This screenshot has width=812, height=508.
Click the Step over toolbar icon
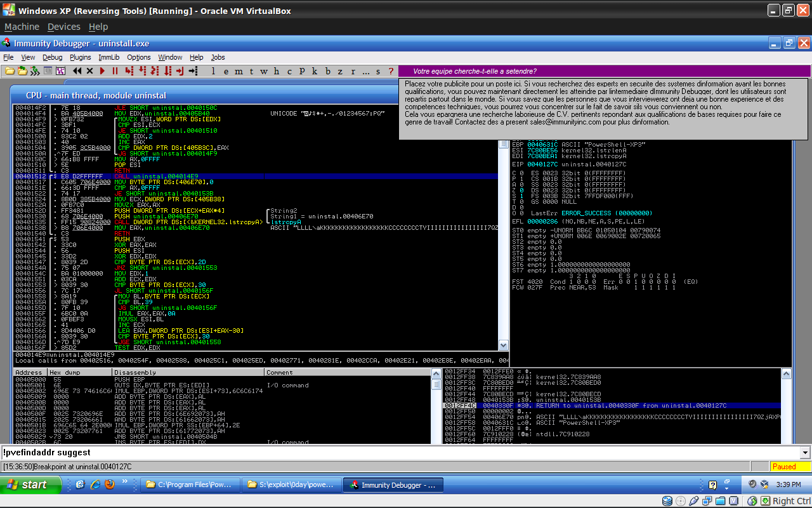[x=142, y=70]
